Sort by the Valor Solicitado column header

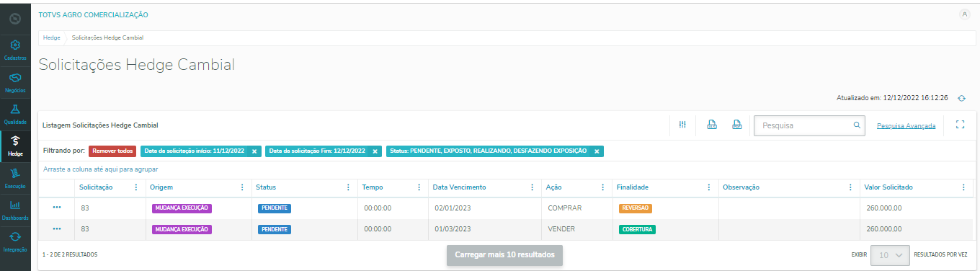click(888, 187)
